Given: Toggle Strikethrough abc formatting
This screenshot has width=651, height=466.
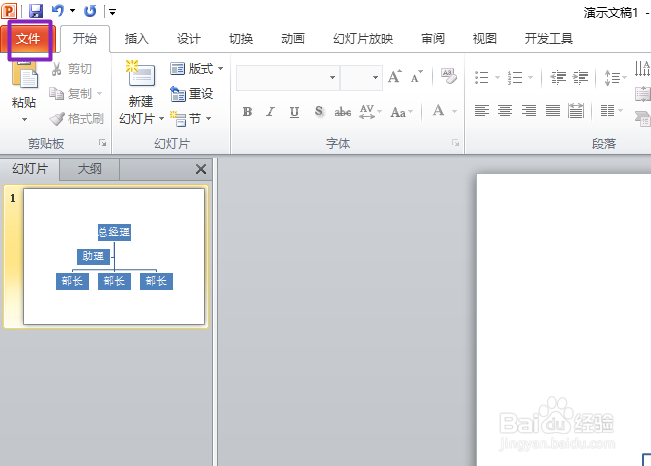Looking at the screenshot, I should tap(343, 111).
